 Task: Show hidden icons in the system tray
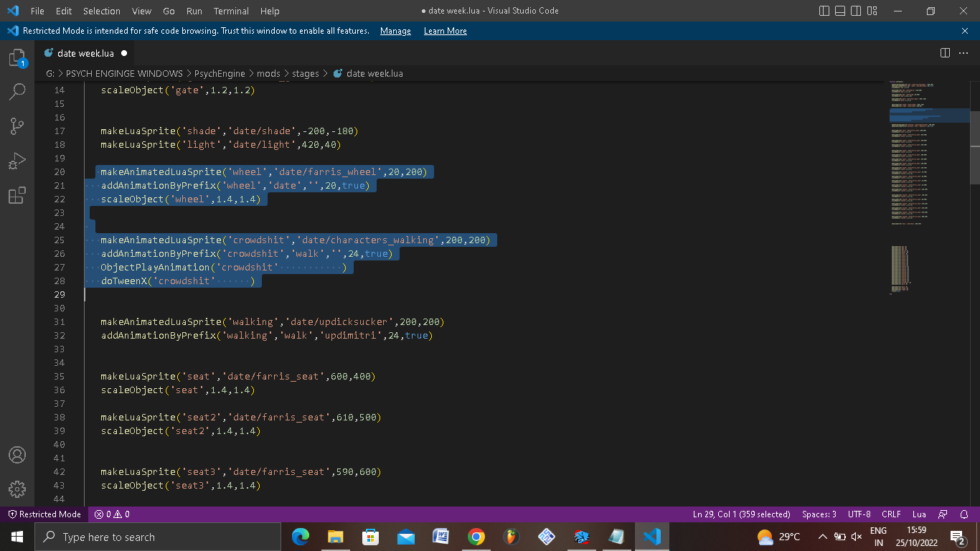[822, 536]
